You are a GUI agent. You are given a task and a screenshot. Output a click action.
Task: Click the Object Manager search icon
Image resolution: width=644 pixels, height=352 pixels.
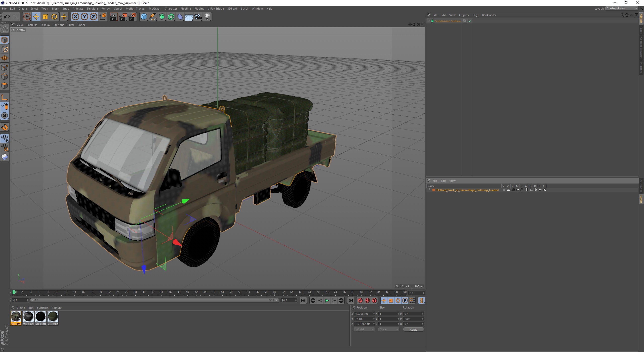click(x=622, y=15)
